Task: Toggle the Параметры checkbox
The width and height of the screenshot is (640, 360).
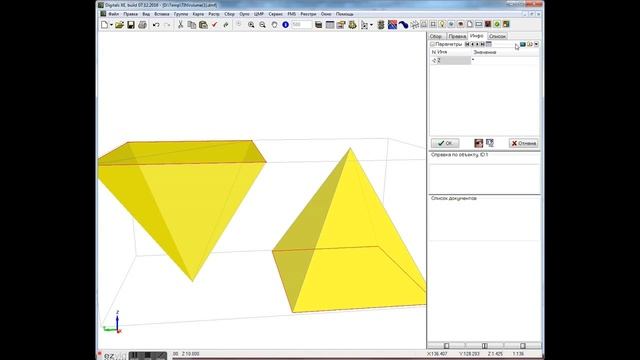Action: 432,44
